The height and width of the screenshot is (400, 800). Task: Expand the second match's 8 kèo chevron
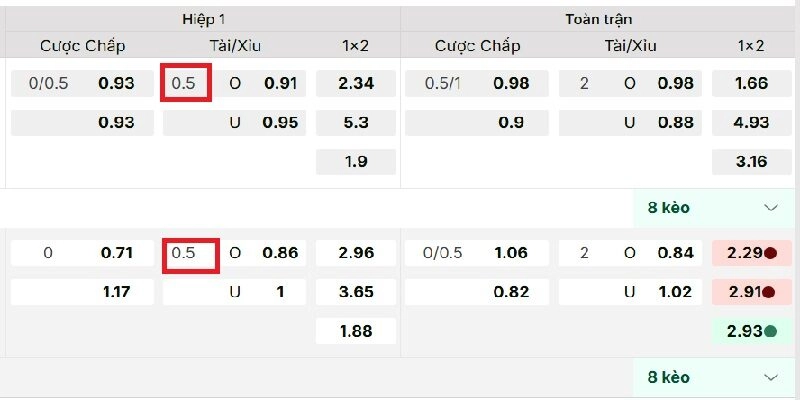coord(770,377)
